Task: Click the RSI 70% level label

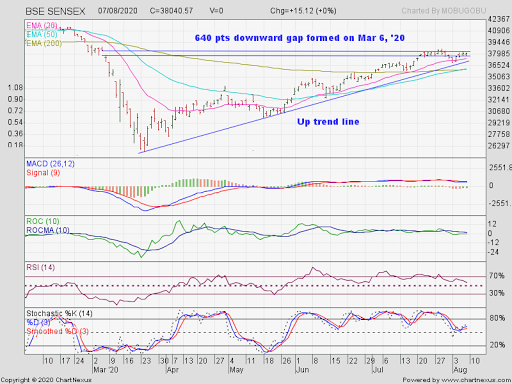Action: coord(497,276)
